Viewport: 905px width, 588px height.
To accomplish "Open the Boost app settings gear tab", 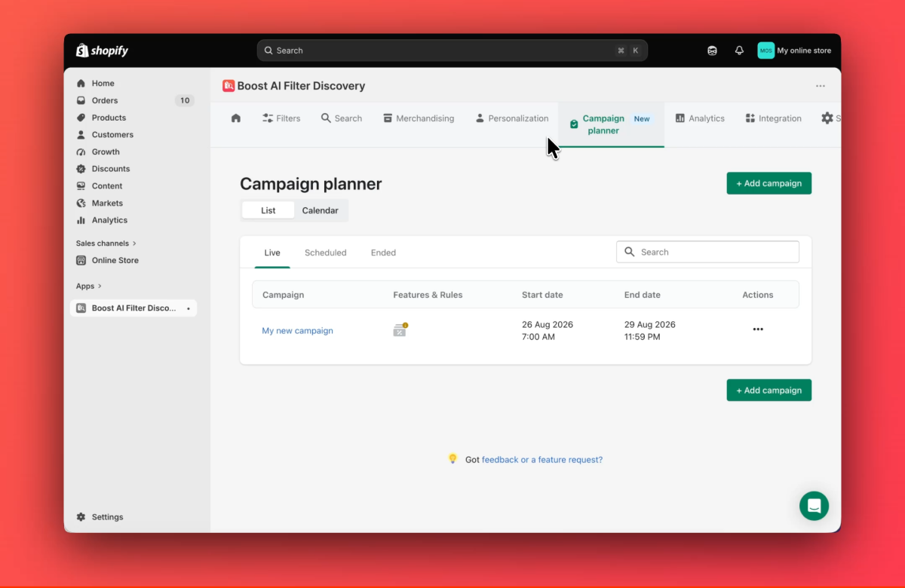I will tap(827, 118).
